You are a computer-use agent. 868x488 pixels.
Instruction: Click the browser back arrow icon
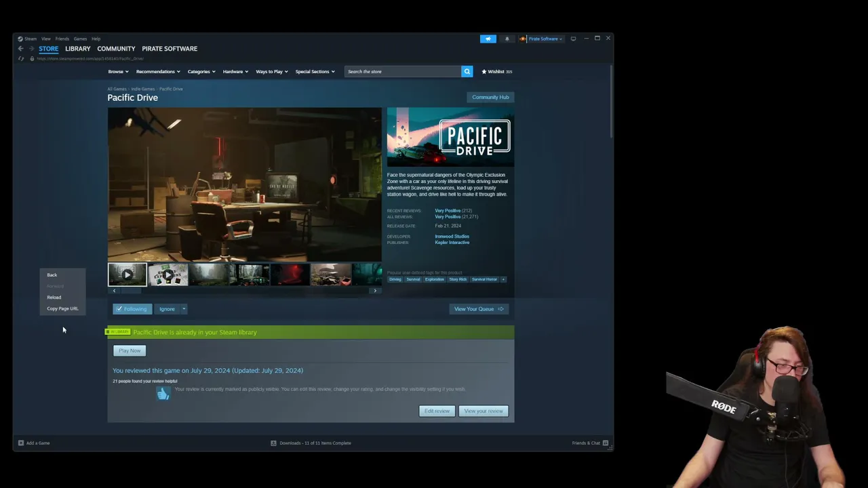click(x=21, y=49)
